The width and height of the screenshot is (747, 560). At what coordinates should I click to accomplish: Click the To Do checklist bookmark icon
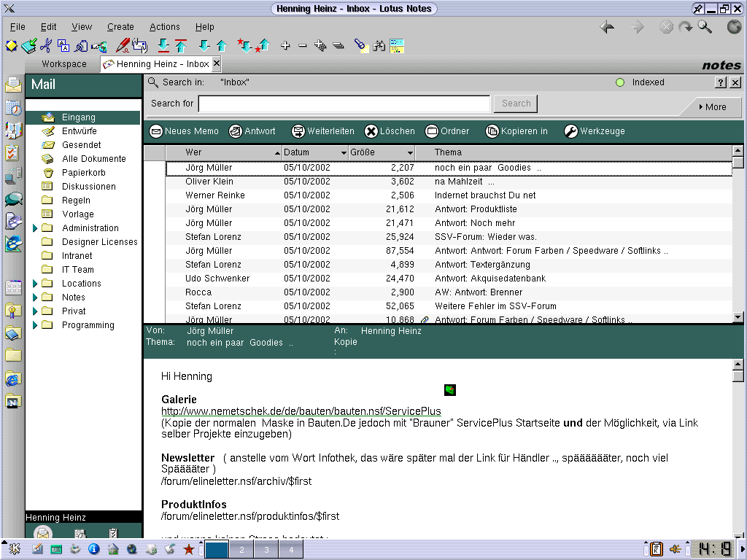12,153
